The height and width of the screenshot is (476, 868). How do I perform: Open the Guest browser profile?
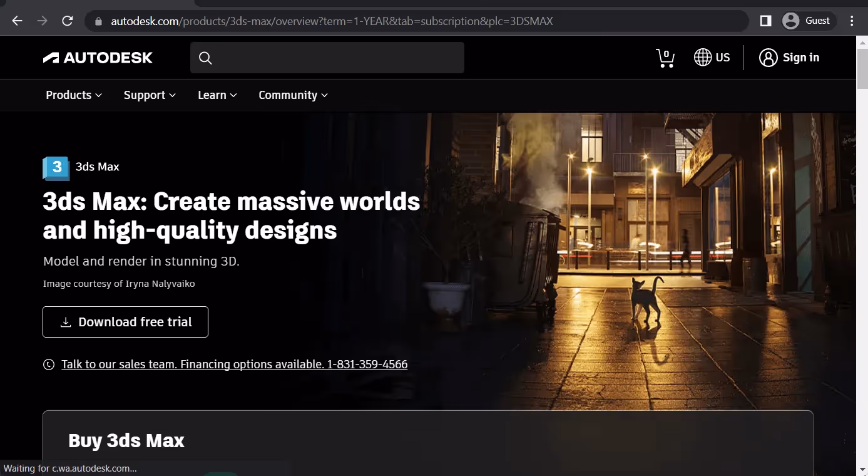tap(808, 20)
